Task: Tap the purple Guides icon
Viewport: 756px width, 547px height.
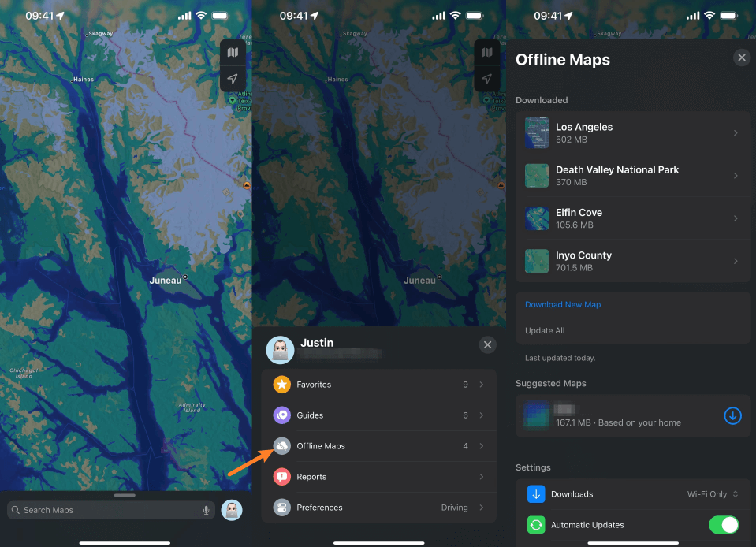Action: pyautogui.click(x=281, y=415)
